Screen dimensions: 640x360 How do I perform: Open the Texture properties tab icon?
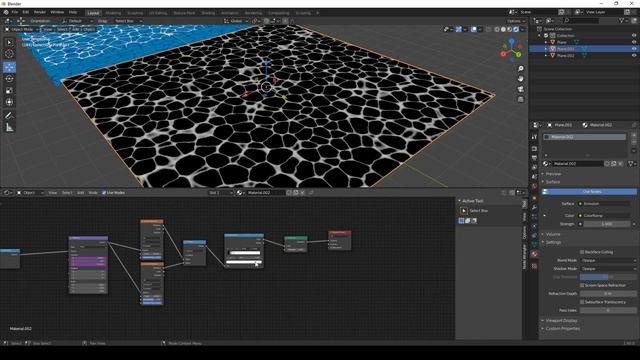click(534, 266)
